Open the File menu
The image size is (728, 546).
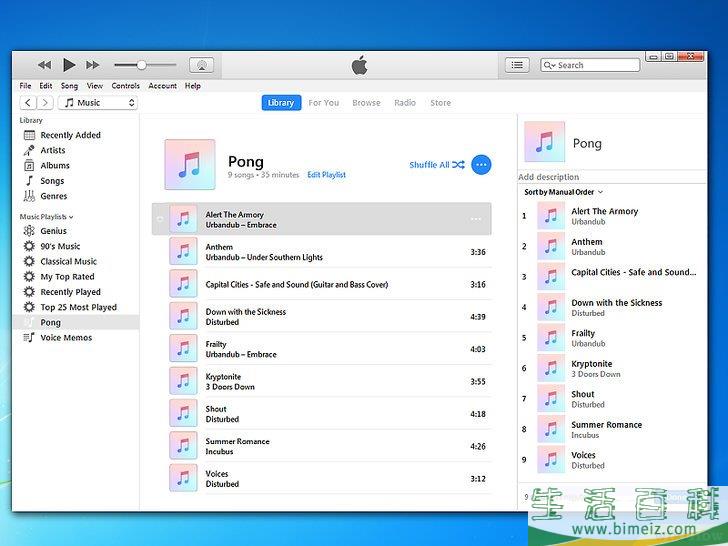point(26,86)
